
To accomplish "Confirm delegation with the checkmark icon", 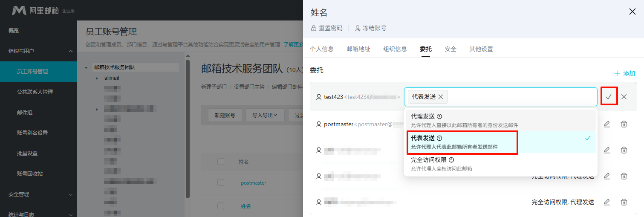I will tap(608, 97).
